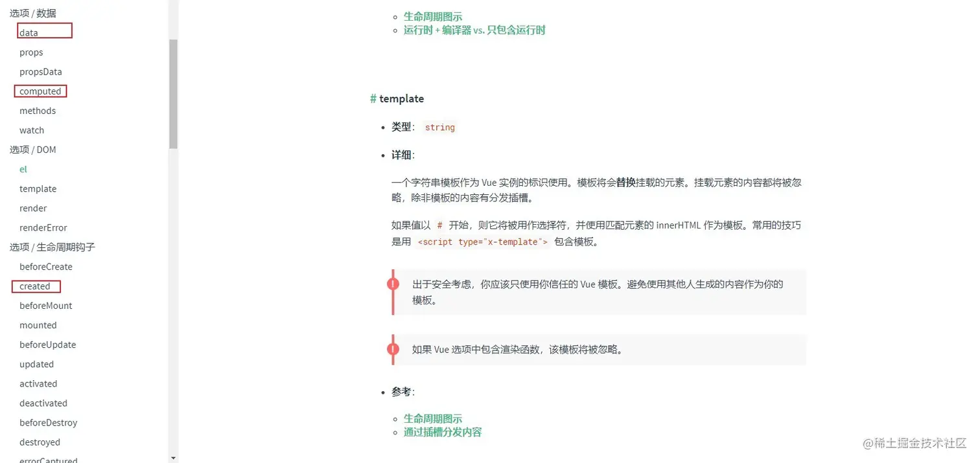Screen dimensions: 980x463
Task: Click sidebar heading 选项 / 数据
Action: (x=33, y=13)
